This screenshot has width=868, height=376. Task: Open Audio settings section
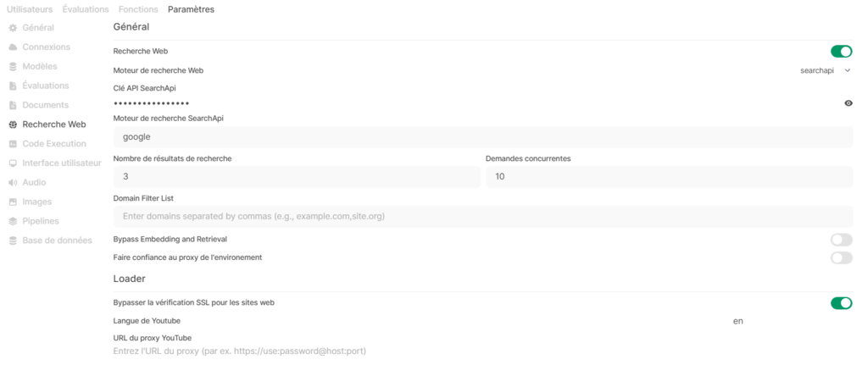coord(34,182)
